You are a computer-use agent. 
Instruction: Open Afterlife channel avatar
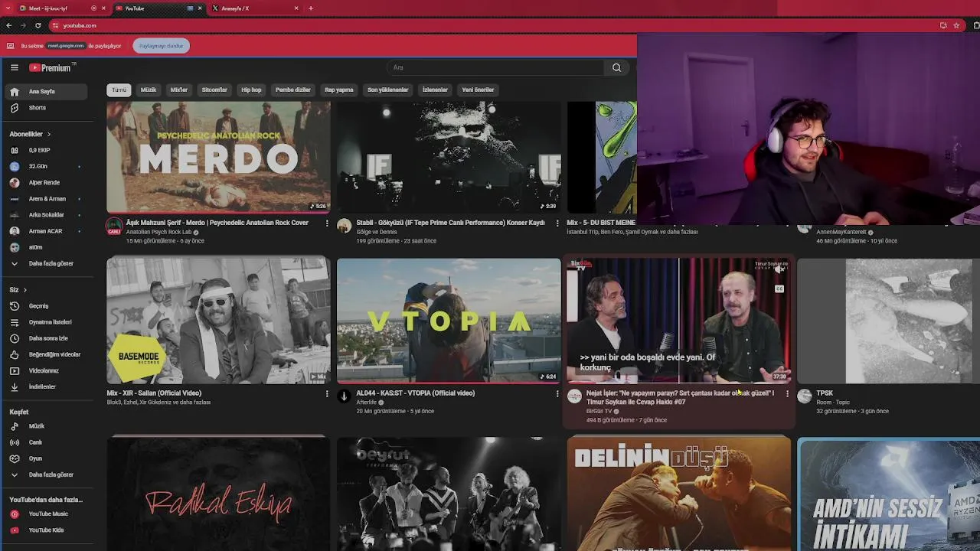click(344, 396)
